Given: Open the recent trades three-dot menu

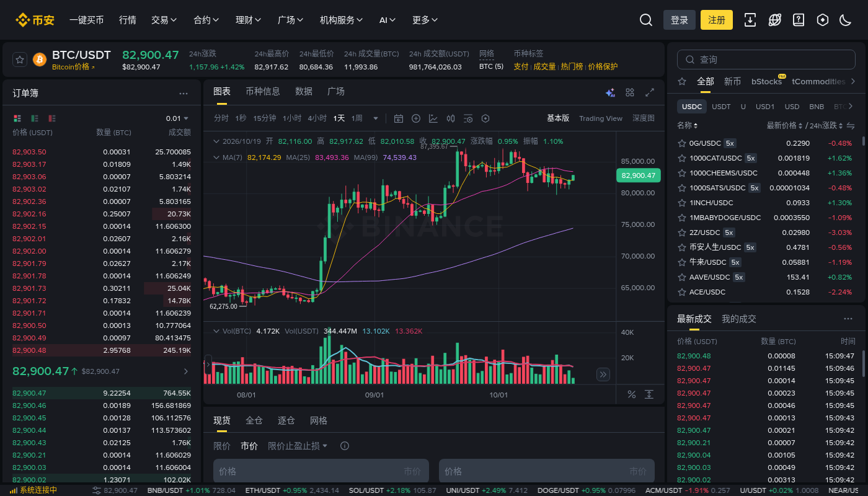Looking at the screenshot, I should [848, 319].
